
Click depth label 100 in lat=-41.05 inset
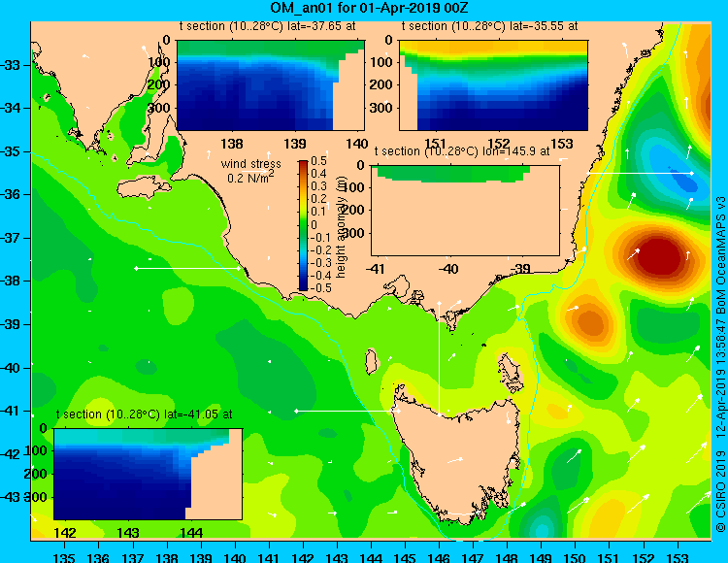point(36,451)
